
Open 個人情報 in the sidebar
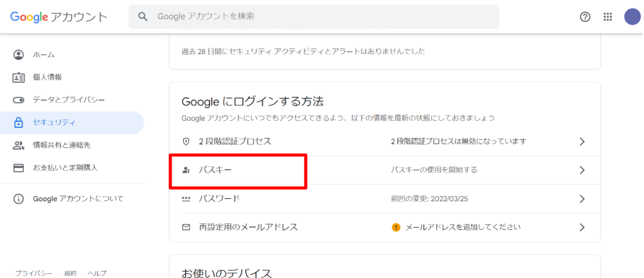[72, 77]
